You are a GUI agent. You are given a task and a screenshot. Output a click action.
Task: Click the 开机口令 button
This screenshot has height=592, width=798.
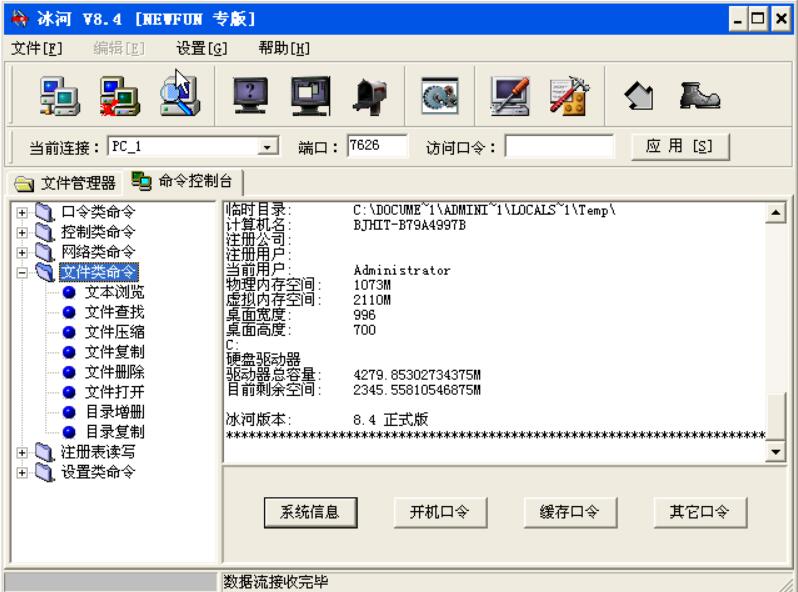tap(440, 512)
